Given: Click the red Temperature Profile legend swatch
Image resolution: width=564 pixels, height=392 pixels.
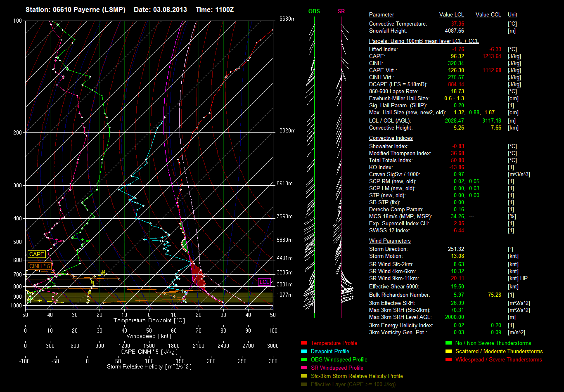Looking at the screenshot, I should tap(304, 343).
